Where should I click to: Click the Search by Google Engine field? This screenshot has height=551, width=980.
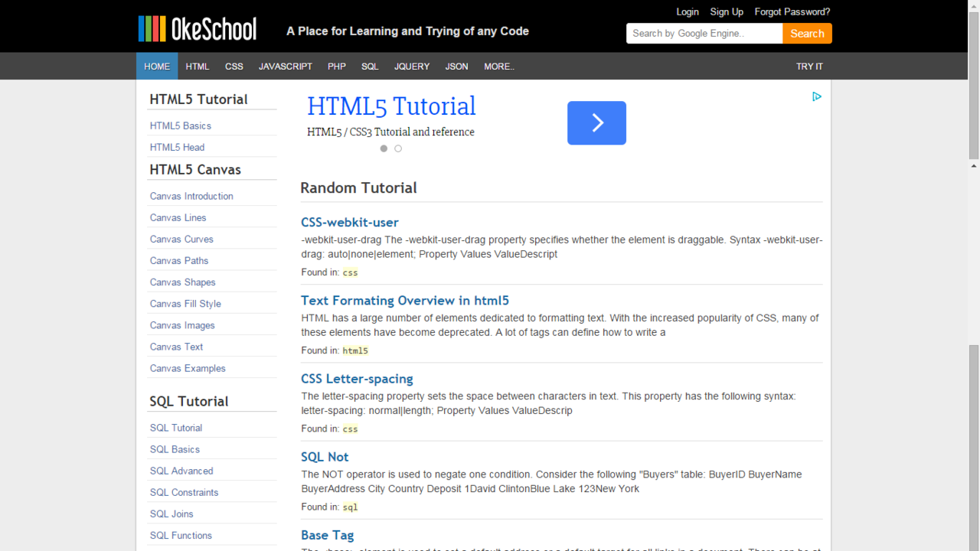click(x=704, y=34)
